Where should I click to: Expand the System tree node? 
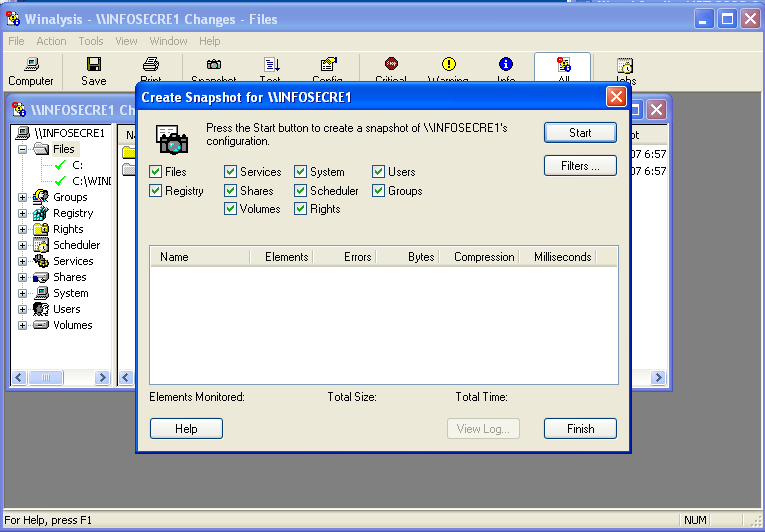pyautogui.click(x=22, y=293)
